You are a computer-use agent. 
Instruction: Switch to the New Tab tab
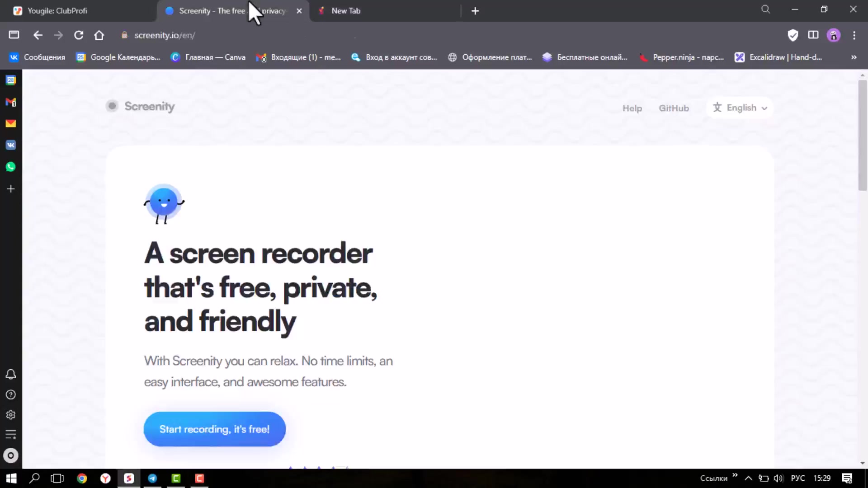pyautogui.click(x=346, y=11)
